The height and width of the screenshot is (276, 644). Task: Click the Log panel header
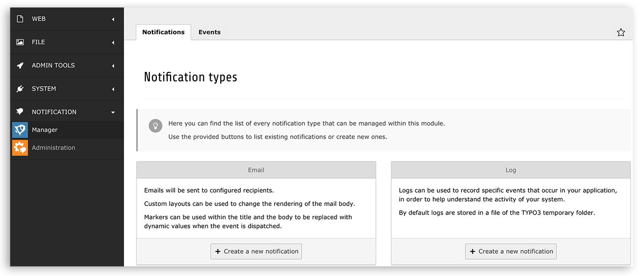tap(511, 170)
